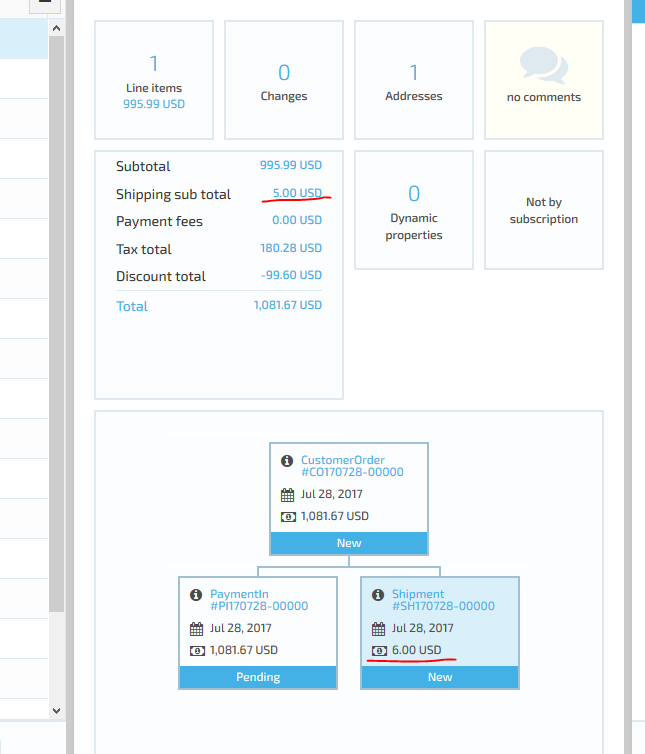Click the New status bar of Shipment
Screen dimensions: 645x754
pyautogui.click(x=440, y=677)
